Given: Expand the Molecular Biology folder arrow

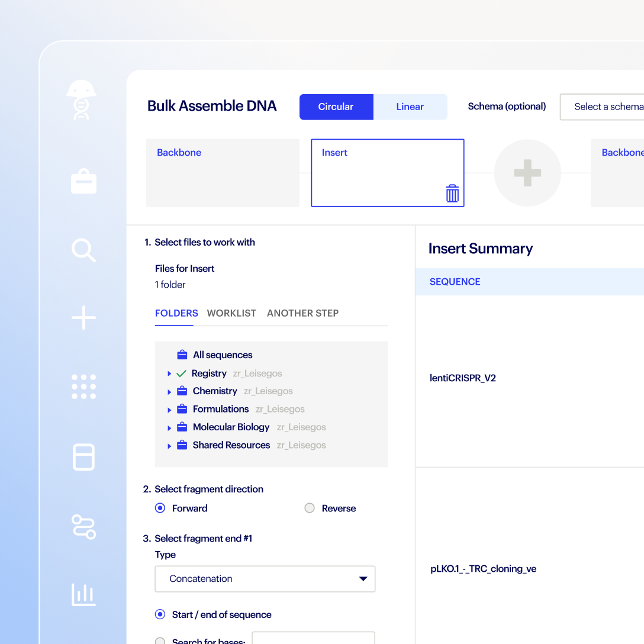Looking at the screenshot, I should pyautogui.click(x=169, y=428).
